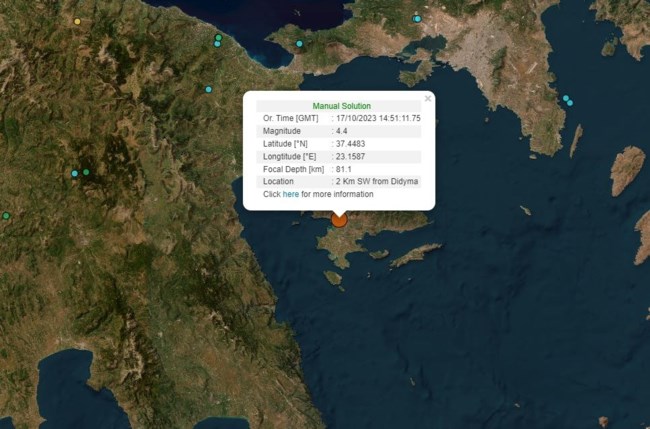The width and height of the screenshot is (650, 429).
Task: Select the magnitude value '4.4'
Action: pyautogui.click(x=342, y=131)
